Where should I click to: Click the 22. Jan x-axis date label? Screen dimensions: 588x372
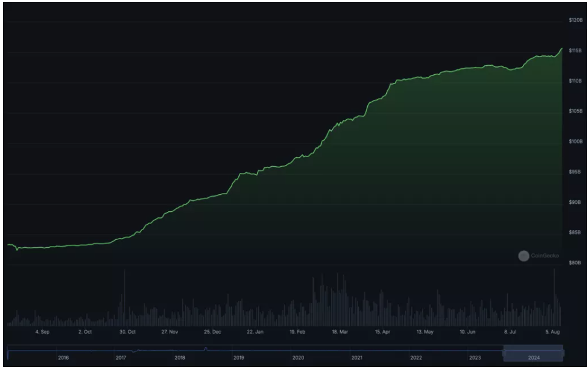coord(255,332)
